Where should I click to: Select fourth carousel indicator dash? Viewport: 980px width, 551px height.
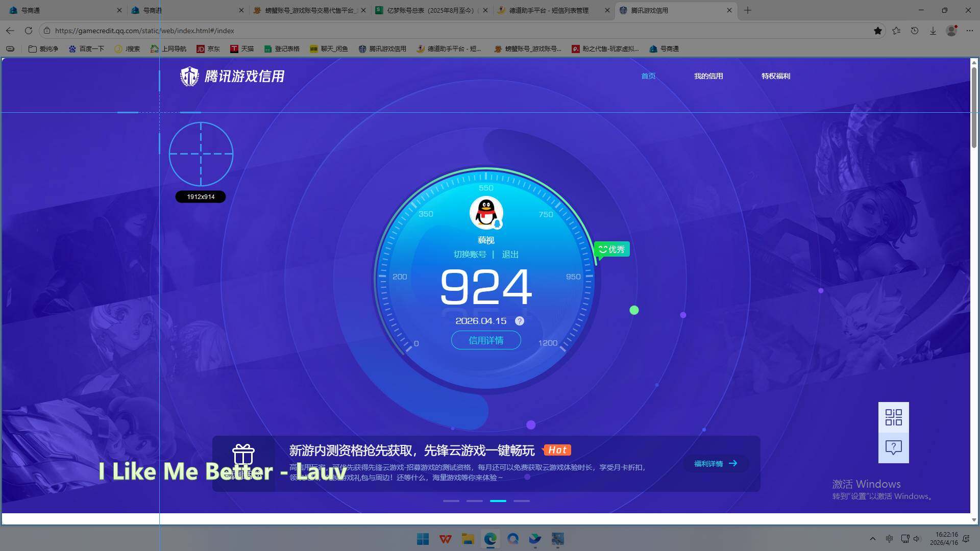tap(522, 501)
